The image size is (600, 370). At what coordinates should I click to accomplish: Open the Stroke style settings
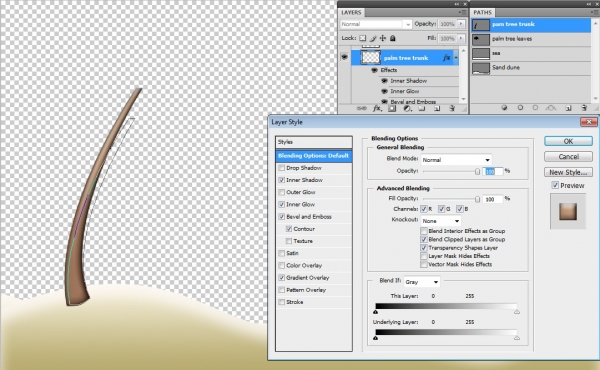(x=295, y=302)
